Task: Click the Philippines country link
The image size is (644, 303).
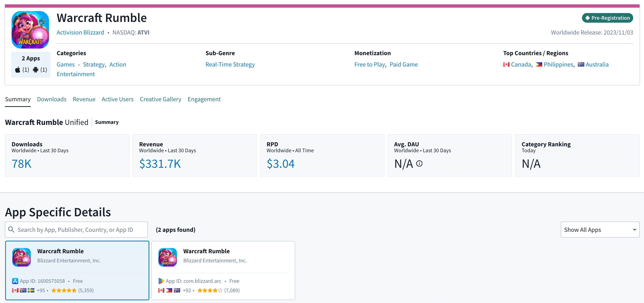Action: tap(558, 64)
